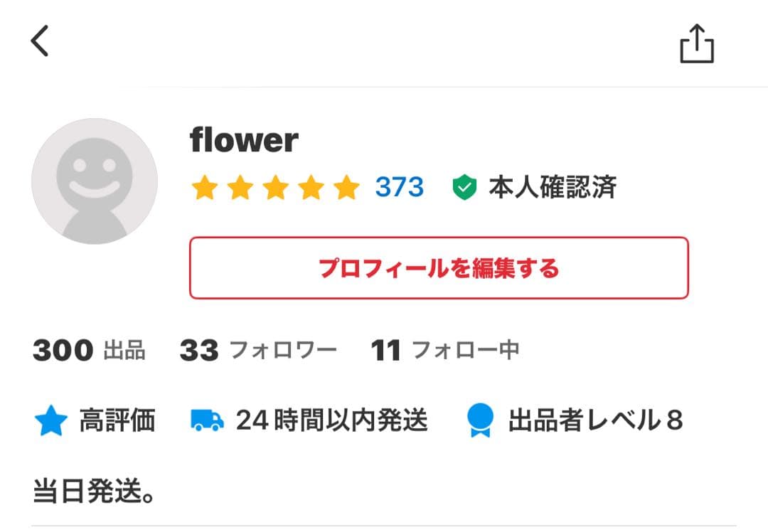Tap the プロフィールを編集する button
768x532 pixels.
(x=438, y=268)
